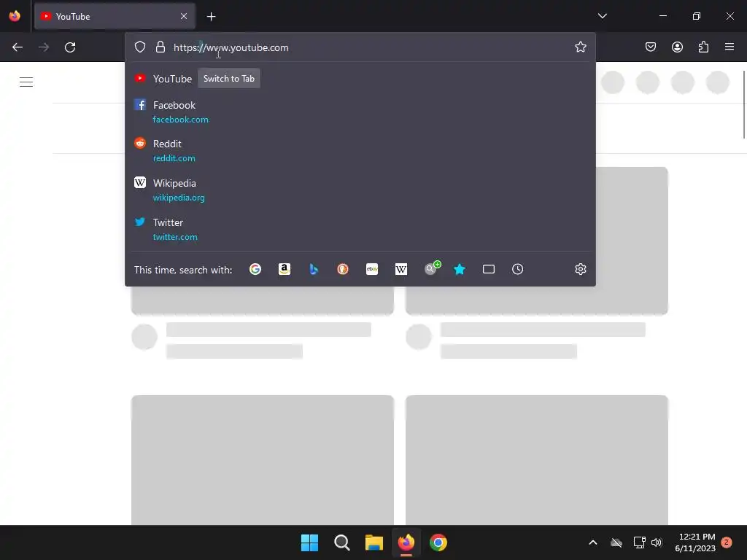Go back to the previous page
The width and height of the screenshot is (747, 560).
coord(18,47)
